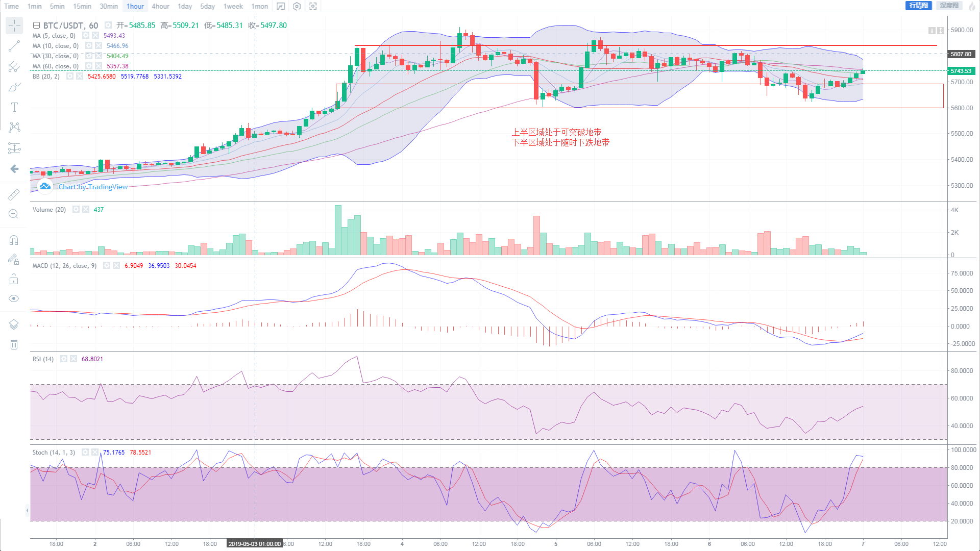Image resolution: width=980 pixels, height=551 pixels.
Task: Remove the MA (5, close, 0) indicator
Action: tap(95, 36)
